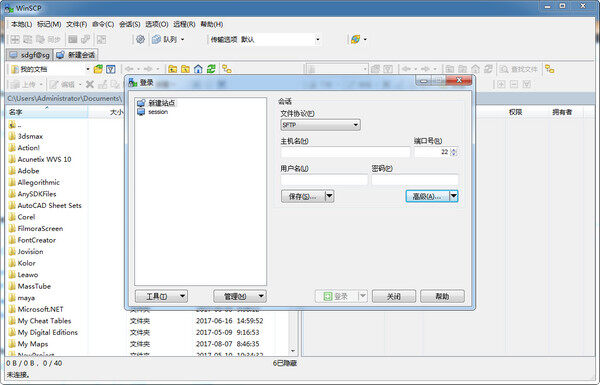Click the 用户名 user name field
Screen dimensions: 600x385
[x=324, y=179]
